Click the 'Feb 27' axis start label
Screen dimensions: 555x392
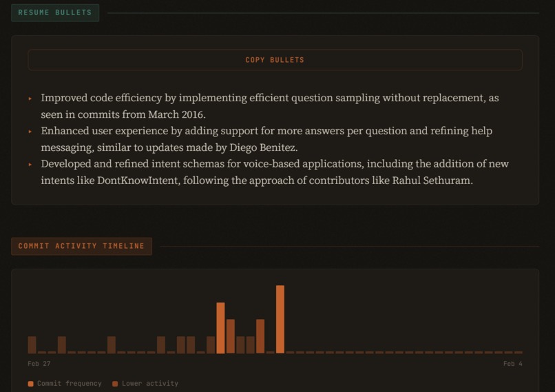coord(39,364)
